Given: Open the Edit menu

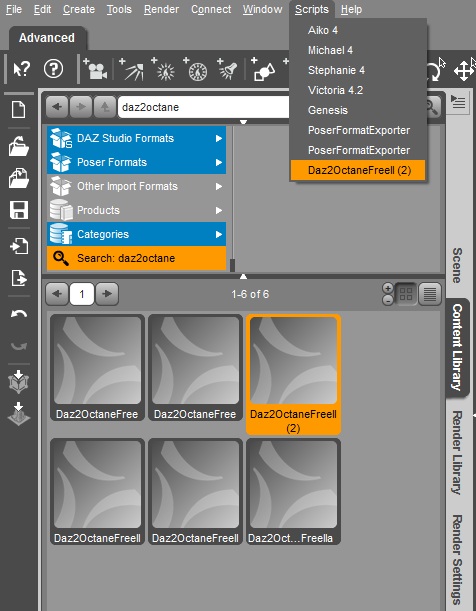Looking at the screenshot, I should pos(42,9).
